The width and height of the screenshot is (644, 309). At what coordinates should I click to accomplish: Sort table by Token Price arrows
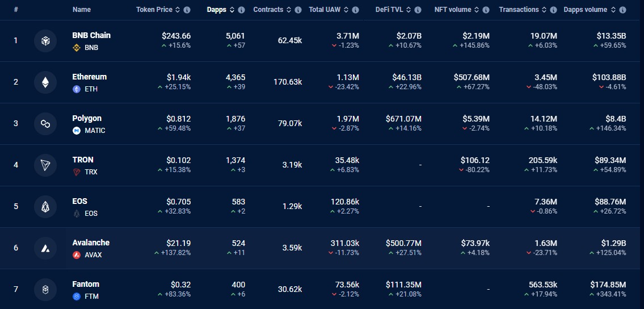[x=178, y=10]
